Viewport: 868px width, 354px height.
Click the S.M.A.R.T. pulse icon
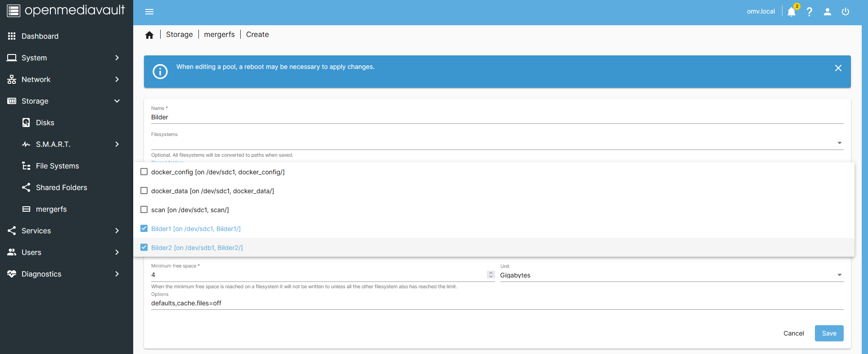pos(26,144)
